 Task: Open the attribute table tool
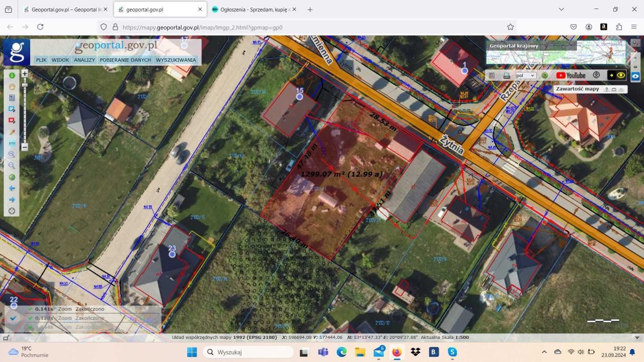coord(12,98)
